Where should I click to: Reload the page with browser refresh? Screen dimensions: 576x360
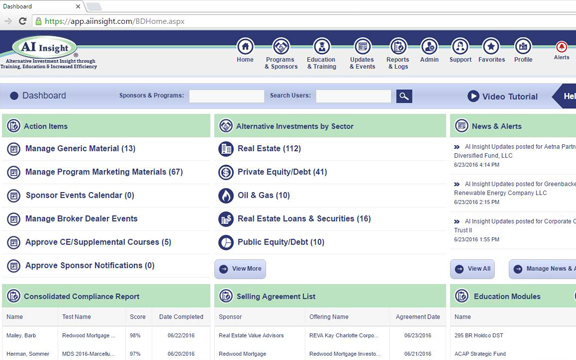coord(22,21)
